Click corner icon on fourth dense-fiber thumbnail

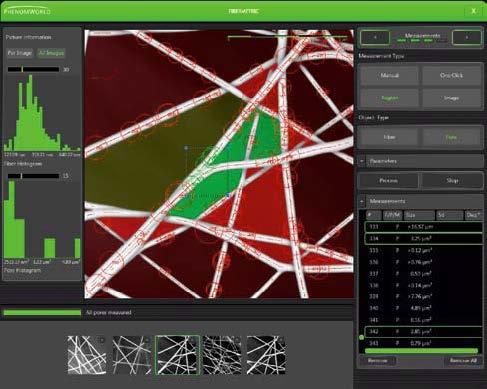pyautogui.click(x=237, y=340)
